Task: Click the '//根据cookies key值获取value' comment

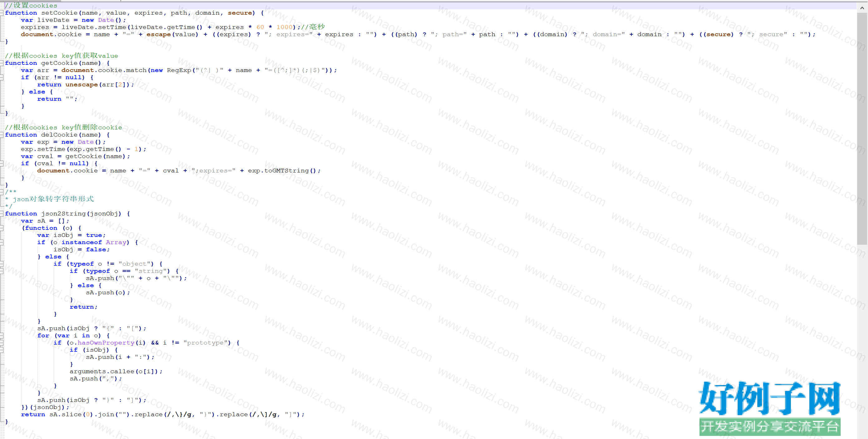Action: pyautogui.click(x=62, y=55)
